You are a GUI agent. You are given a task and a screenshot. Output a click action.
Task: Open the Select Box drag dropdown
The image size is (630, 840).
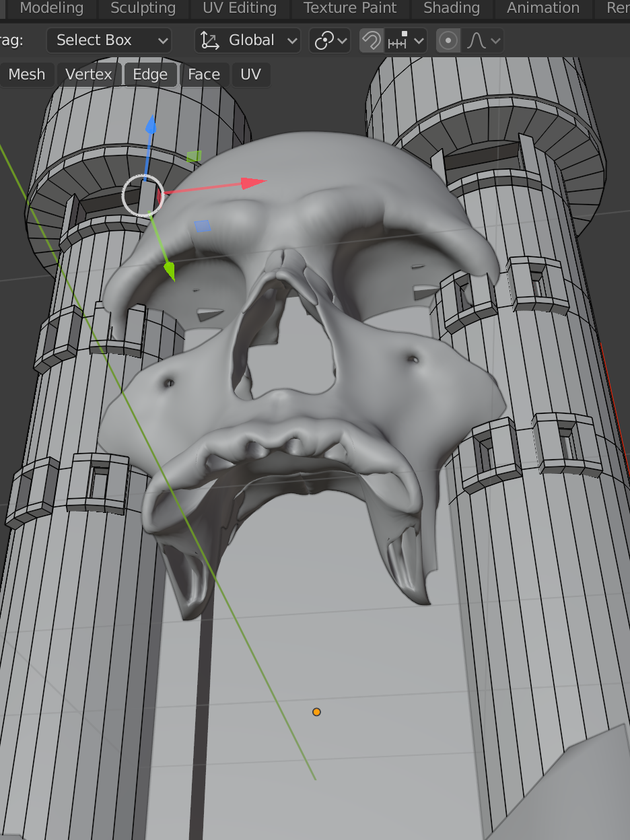click(x=109, y=40)
